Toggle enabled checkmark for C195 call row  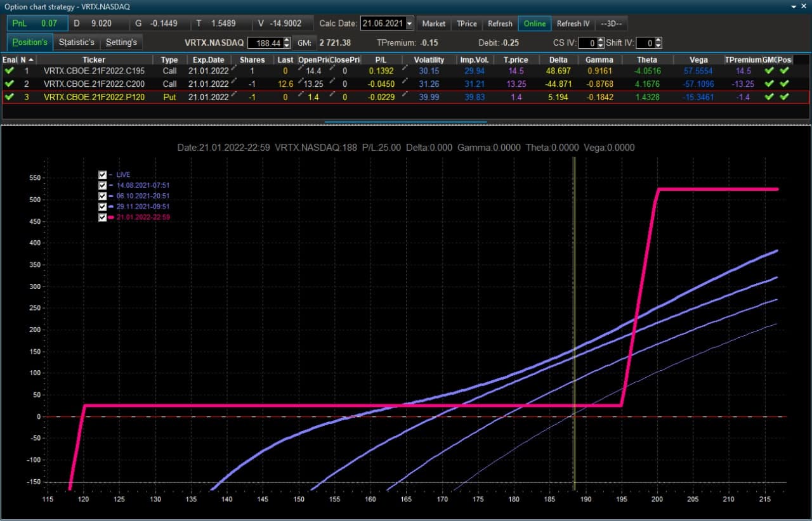pos(9,71)
